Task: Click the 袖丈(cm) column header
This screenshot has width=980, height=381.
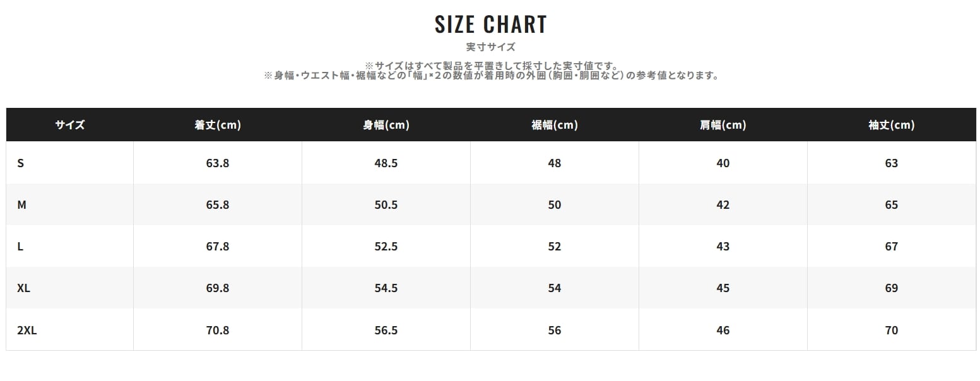Action: click(891, 125)
